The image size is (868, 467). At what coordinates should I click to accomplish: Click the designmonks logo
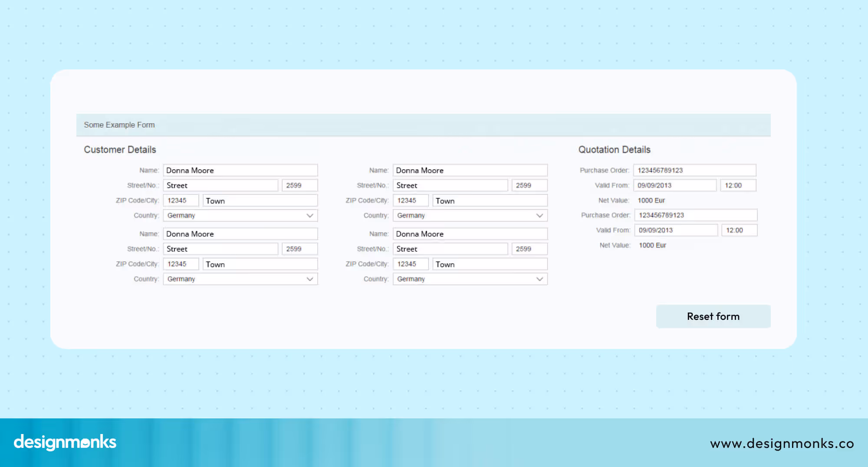point(65,442)
